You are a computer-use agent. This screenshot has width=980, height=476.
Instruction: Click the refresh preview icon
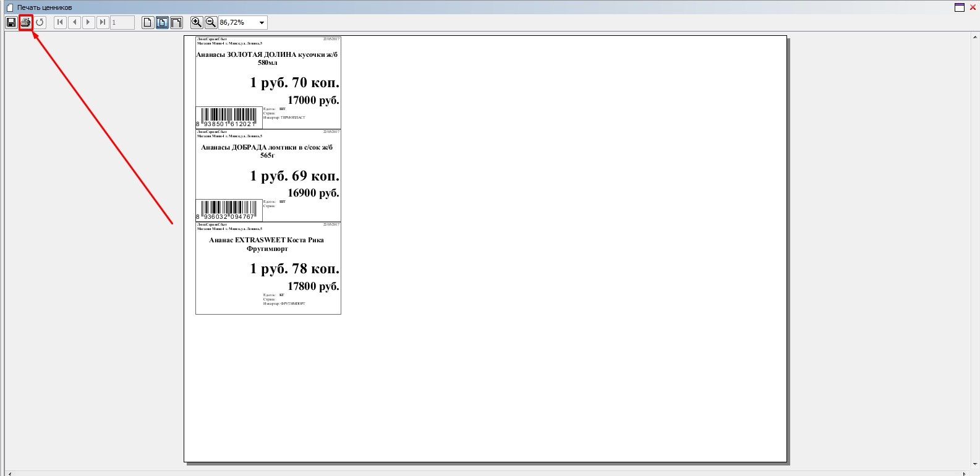click(x=40, y=23)
